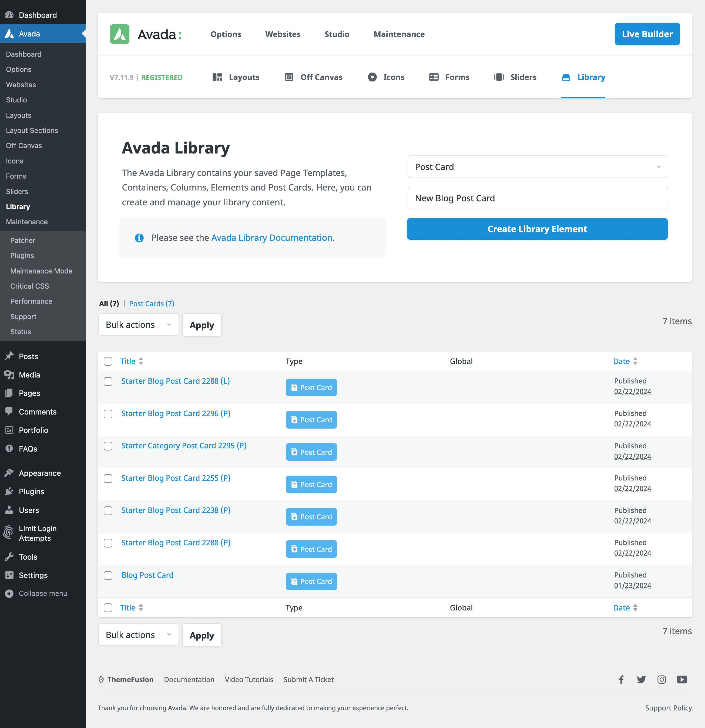Click the Icons hexagon icon
Image resolution: width=705 pixels, height=728 pixels.
coord(372,77)
